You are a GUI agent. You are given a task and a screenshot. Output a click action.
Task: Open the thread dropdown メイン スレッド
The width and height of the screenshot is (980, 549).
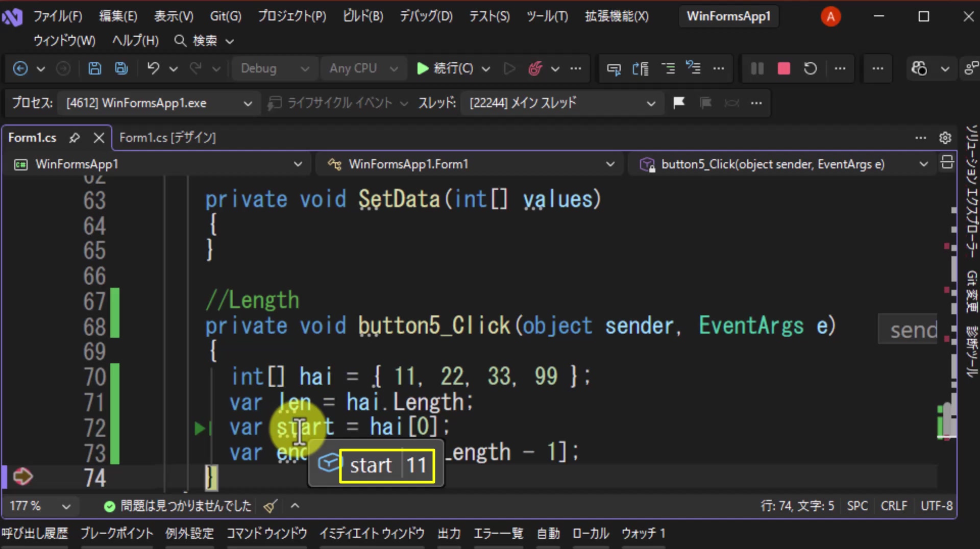coord(561,103)
